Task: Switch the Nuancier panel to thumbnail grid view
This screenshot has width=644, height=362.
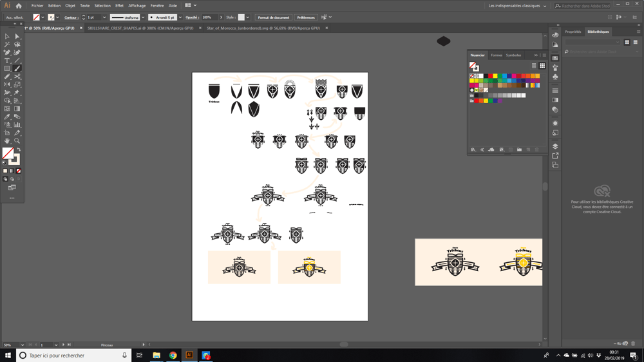Action: tap(542, 66)
